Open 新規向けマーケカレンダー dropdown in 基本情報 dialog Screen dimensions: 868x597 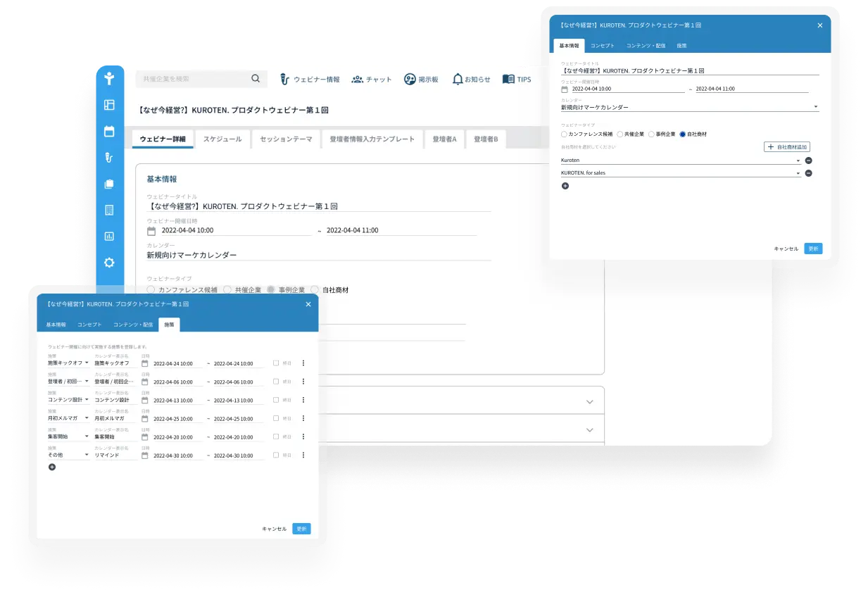click(x=690, y=108)
